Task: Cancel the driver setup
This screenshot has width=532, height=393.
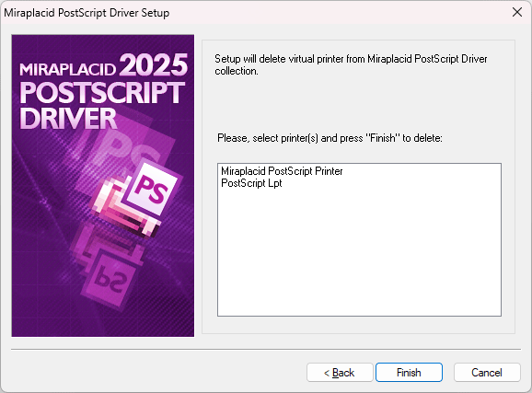Action: (x=487, y=373)
